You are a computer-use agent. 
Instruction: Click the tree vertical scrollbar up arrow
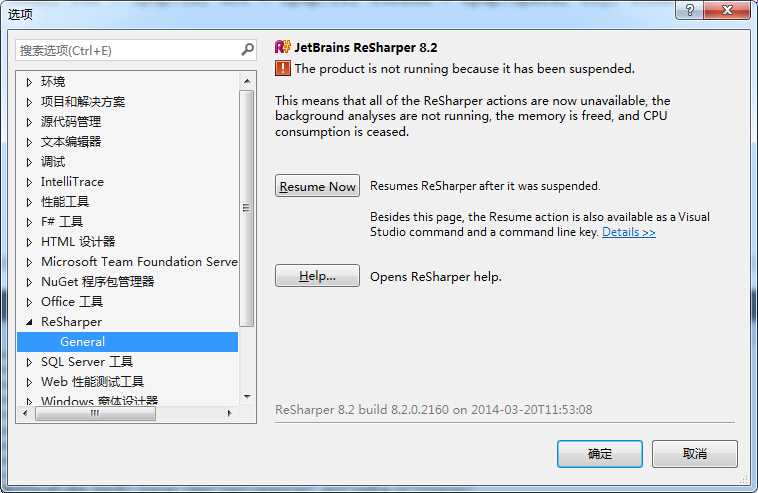tap(247, 81)
